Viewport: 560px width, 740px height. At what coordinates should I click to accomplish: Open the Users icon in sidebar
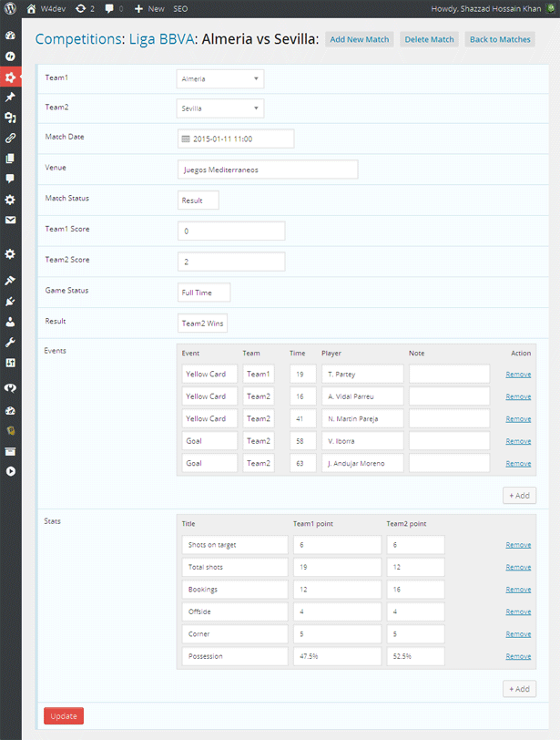(10, 322)
